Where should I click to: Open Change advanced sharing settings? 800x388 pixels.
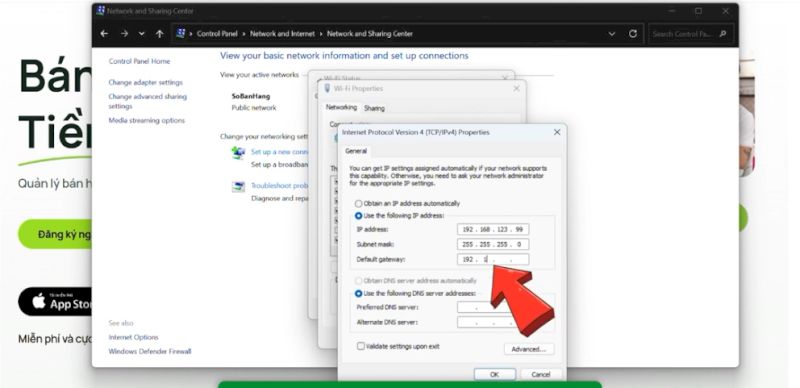click(x=147, y=101)
